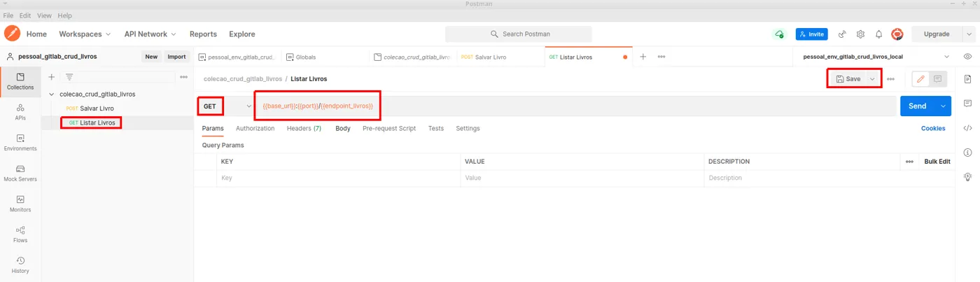Screen dimensions: 980x282
Task: Click the Key cell in query params
Action: point(339,178)
